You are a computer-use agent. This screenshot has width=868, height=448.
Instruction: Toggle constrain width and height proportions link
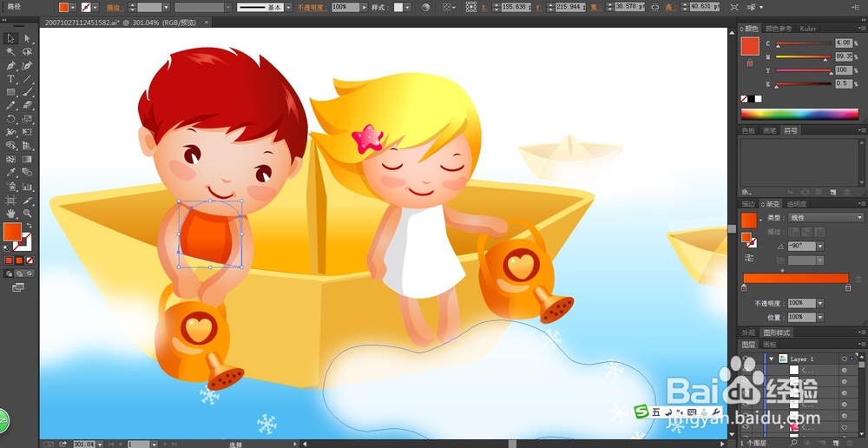(x=654, y=7)
